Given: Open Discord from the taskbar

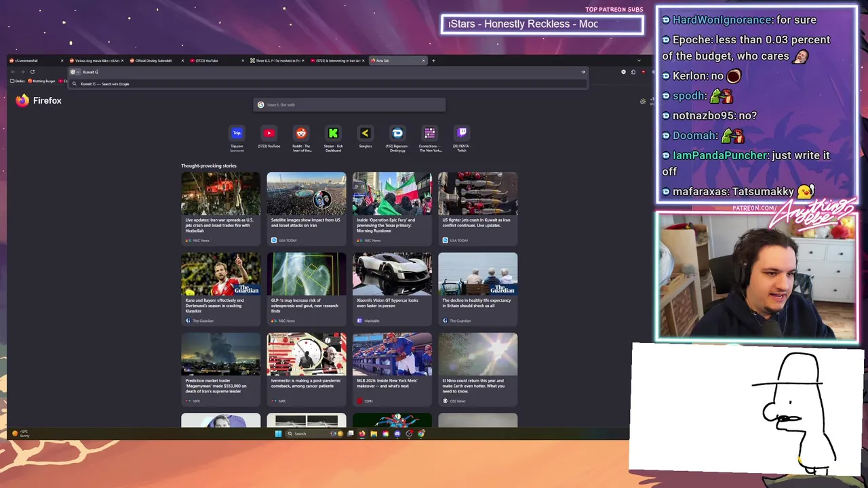Looking at the screenshot, I should 397,434.
